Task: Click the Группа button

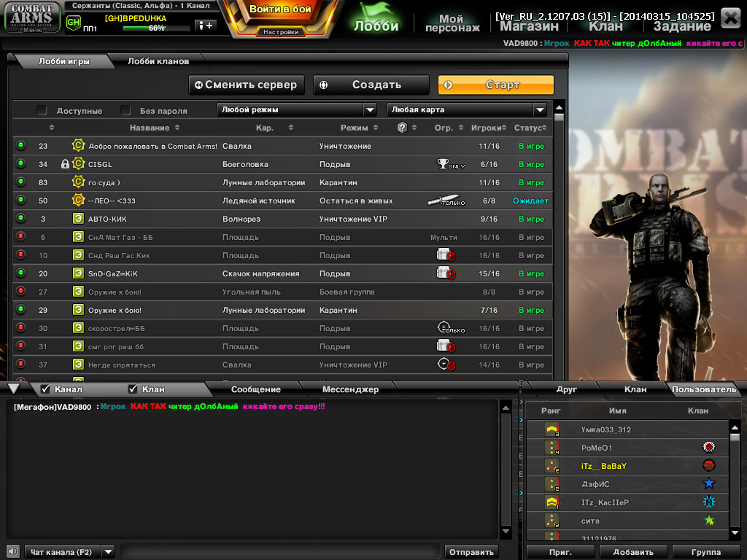Action: [706, 552]
